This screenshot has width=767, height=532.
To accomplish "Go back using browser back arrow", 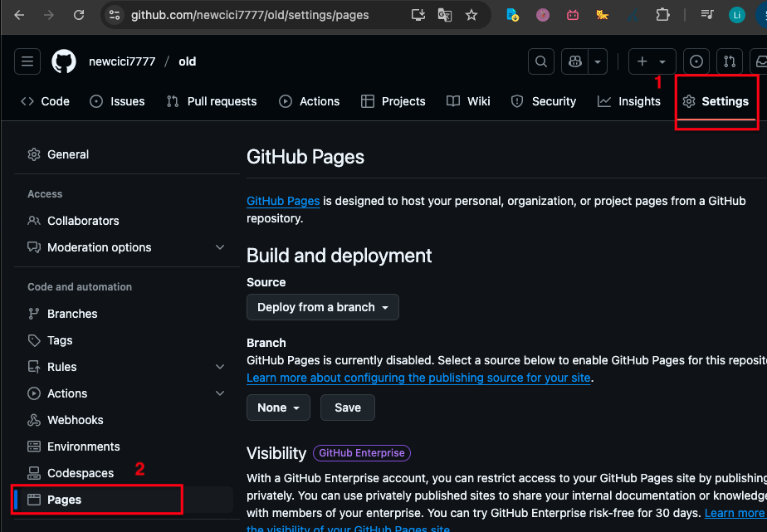I will click(x=19, y=15).
